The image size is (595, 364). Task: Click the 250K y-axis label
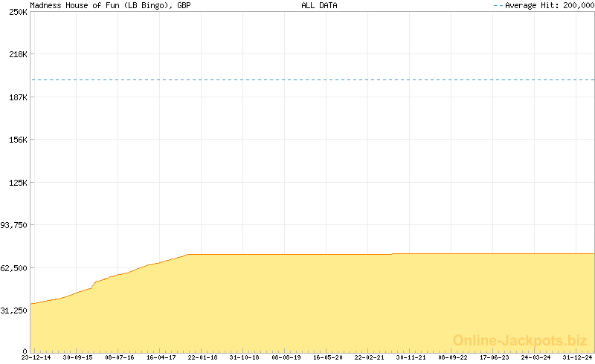[18, 12]
